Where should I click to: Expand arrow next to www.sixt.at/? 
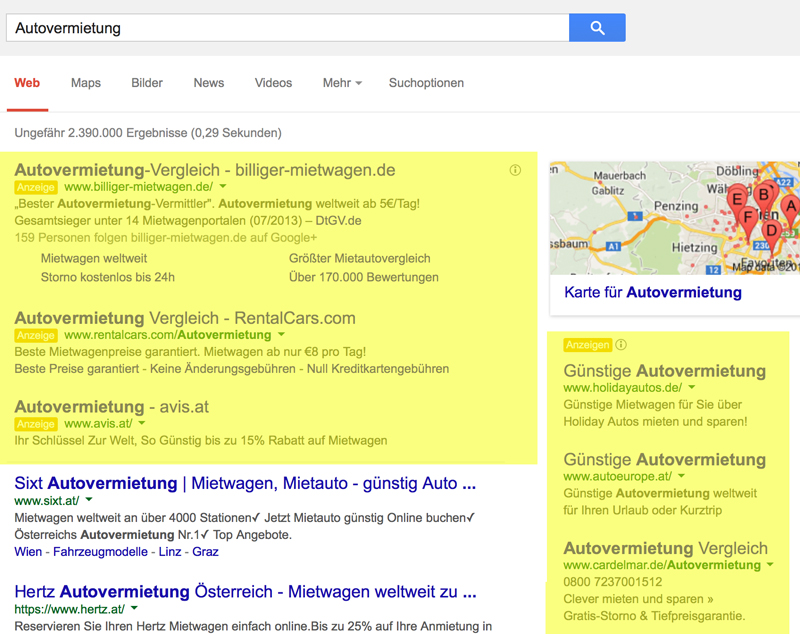point(89,500)
